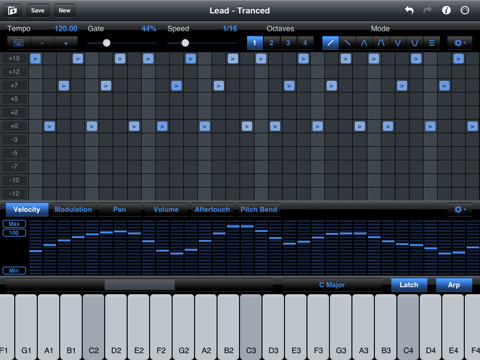Click the keyboard range scrollbar handle
Screen dimensions: 480x360
point(140,285)
